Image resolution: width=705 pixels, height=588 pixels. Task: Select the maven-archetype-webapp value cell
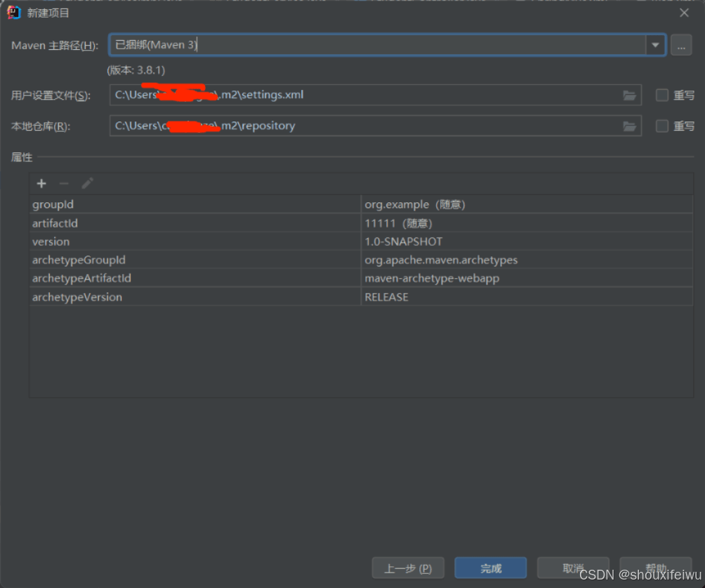527,278
